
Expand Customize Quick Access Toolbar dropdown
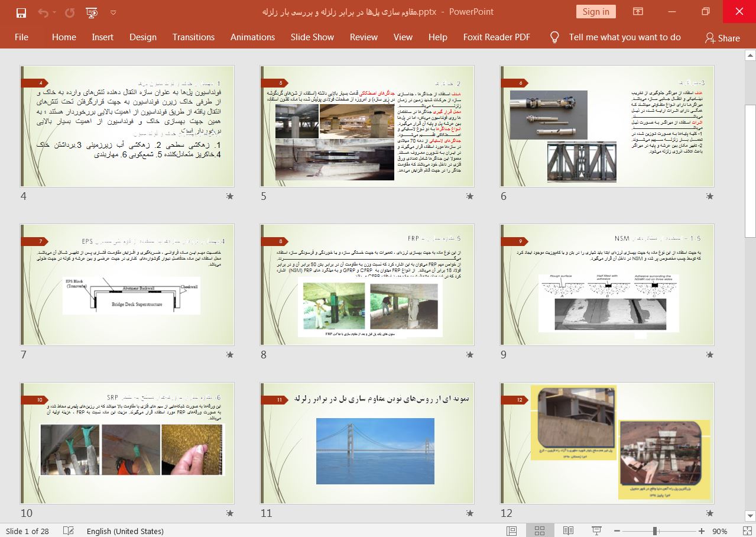pyautogui.click(x=113, y=12)
